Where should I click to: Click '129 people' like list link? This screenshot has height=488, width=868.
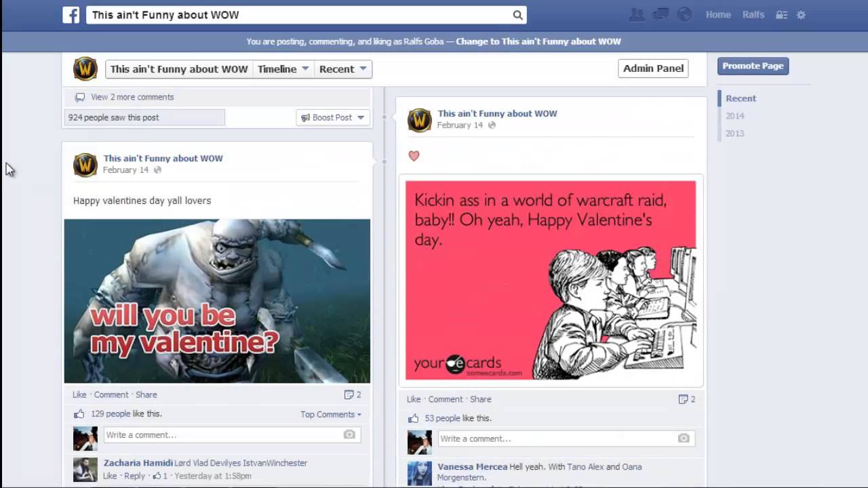[x=111, y=413]
